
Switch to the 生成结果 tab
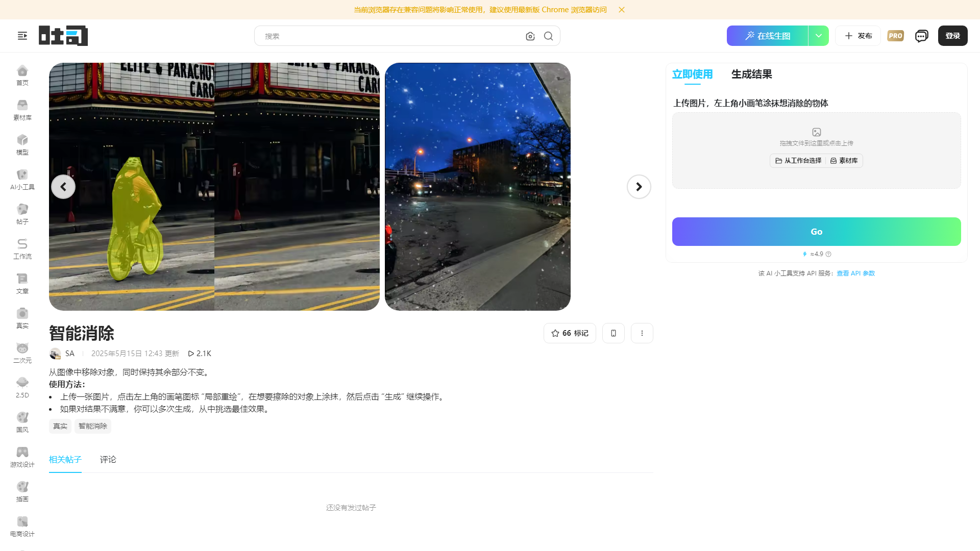[x=751, y=74]
